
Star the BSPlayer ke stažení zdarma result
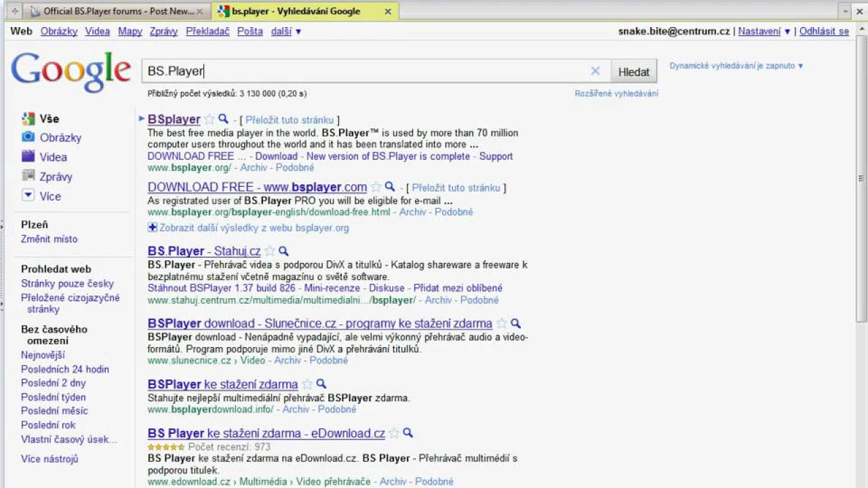[x=307, y=384]
